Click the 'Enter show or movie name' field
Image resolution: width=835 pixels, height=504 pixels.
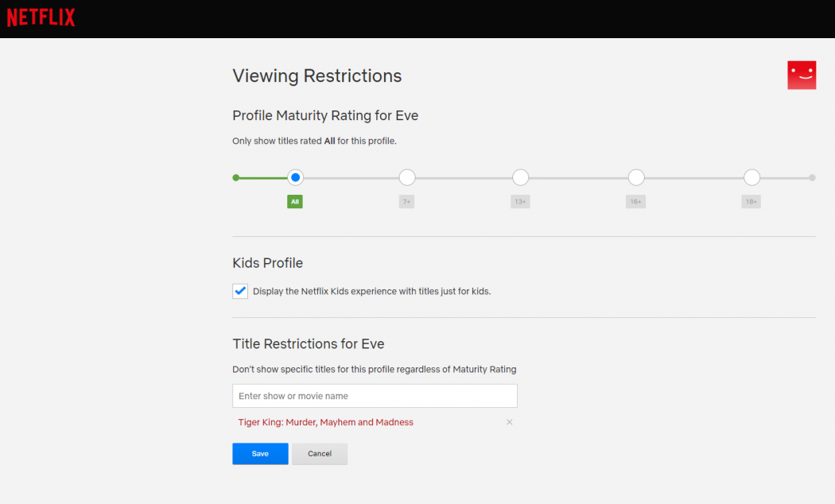[375, 395]
